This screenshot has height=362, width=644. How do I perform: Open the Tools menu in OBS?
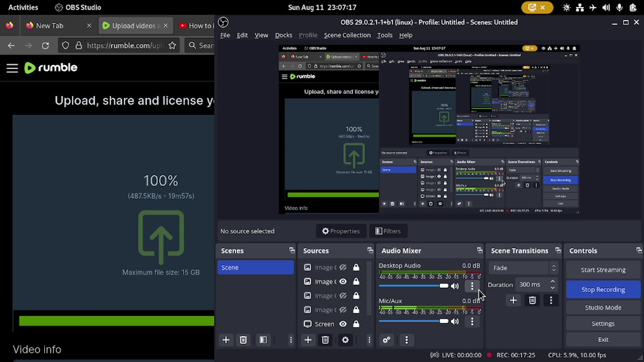[x=384, y=35]
